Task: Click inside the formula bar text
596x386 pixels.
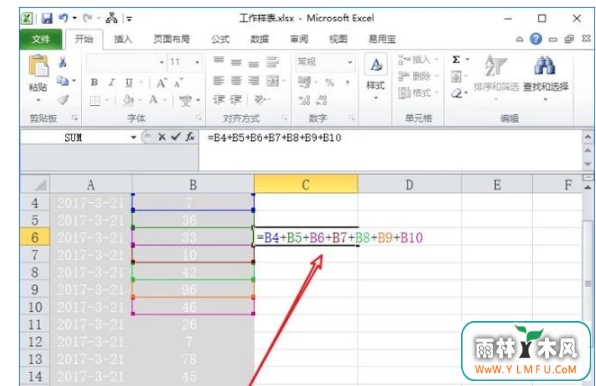Action: pos(274,138)
